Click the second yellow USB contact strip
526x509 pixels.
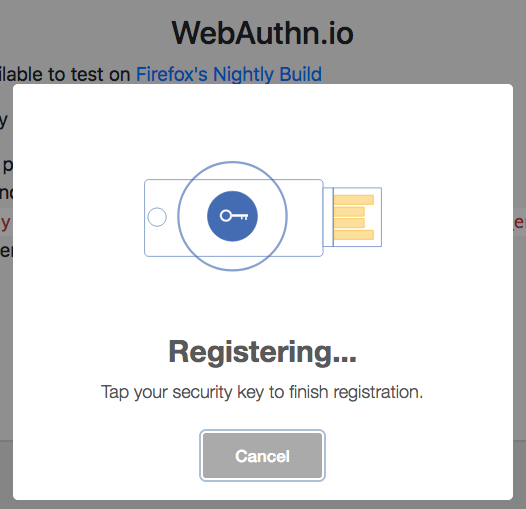tap(349, 211)
